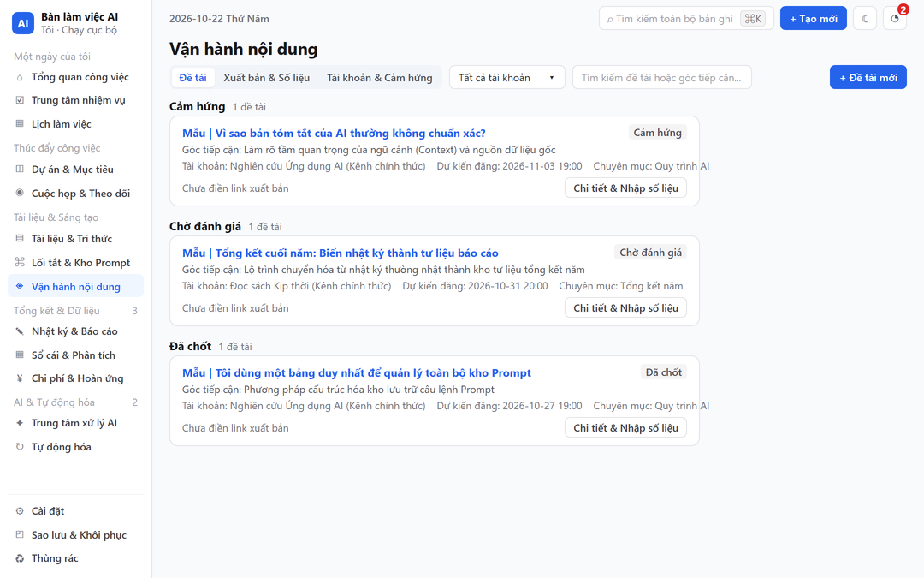924x578 pixels.
Task: Click the ⌘K shortcut badge
Action: click(x=753, y=19)
